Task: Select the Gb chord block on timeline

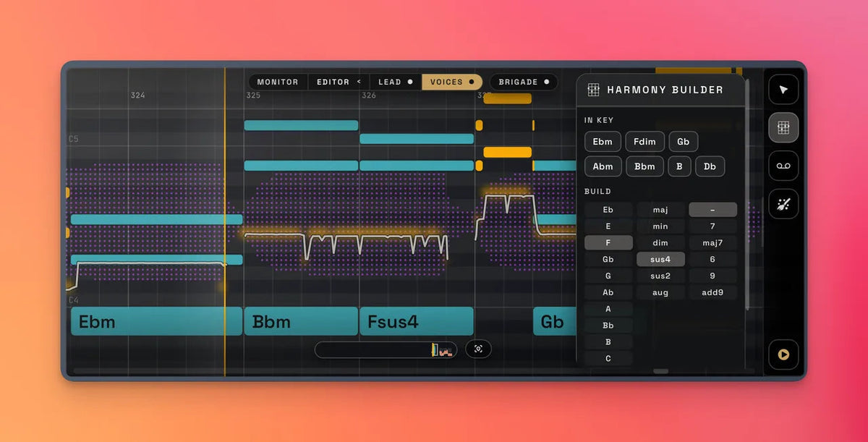Action: [x=555, y=321]
